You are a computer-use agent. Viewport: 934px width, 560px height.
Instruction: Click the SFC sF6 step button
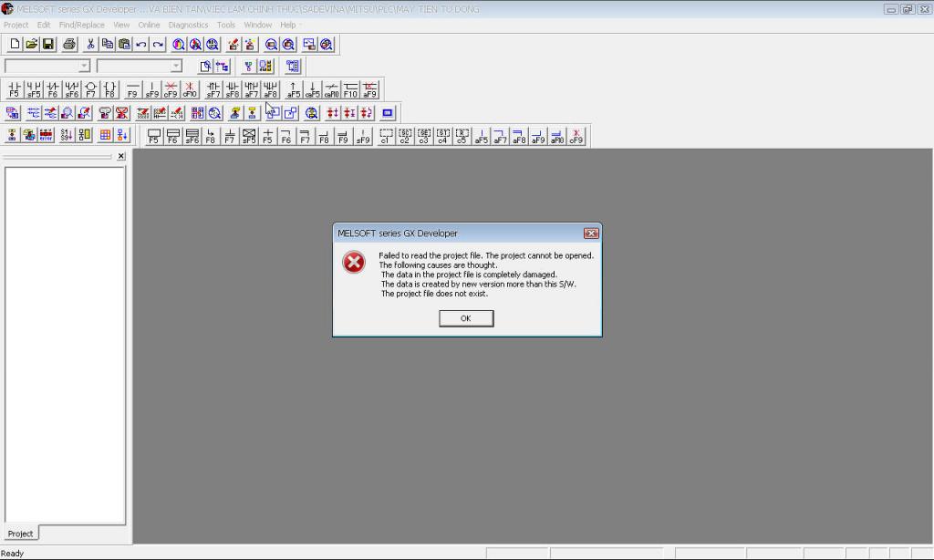[x=192, y=137]
